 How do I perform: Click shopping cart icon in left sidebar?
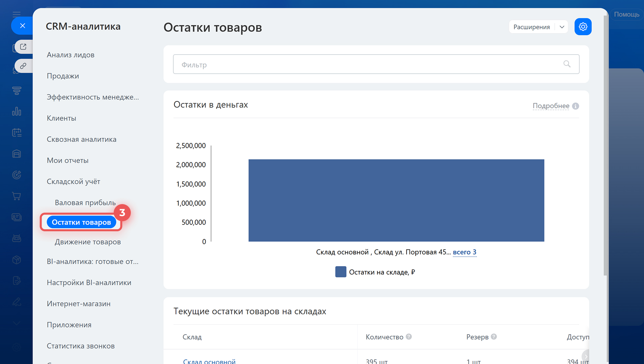pyautogui.click(x=16, y=196)
